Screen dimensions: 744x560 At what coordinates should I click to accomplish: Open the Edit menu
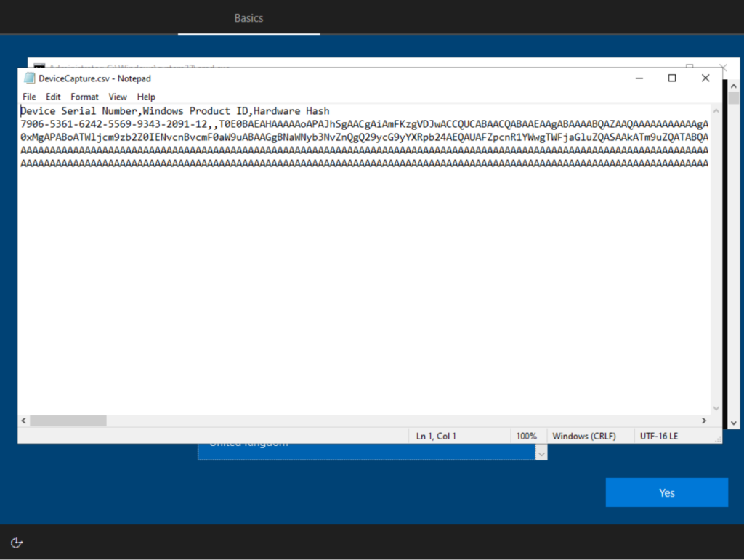(53, 96)
